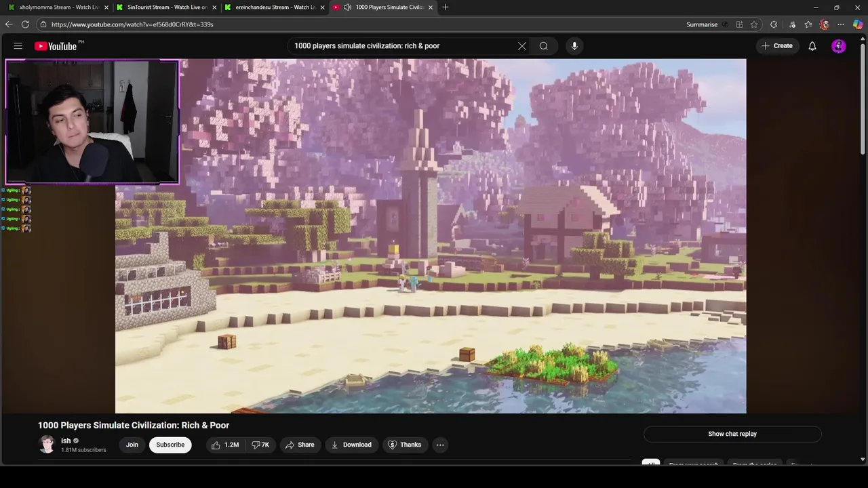
Task: Open the YouTube hamburger guide menu
Action: (18, 46)
